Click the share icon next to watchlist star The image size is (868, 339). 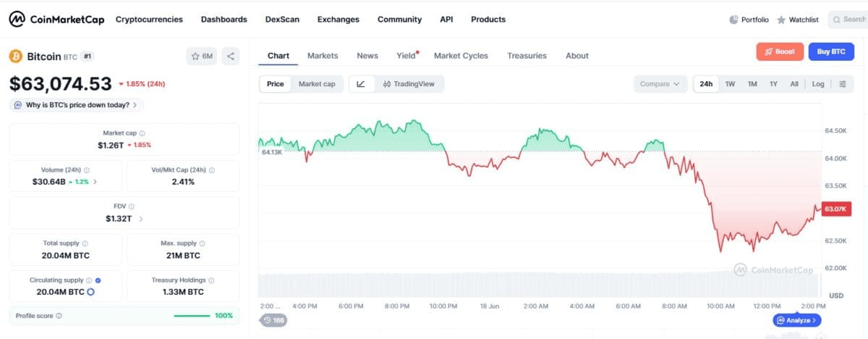pos(230,56)
